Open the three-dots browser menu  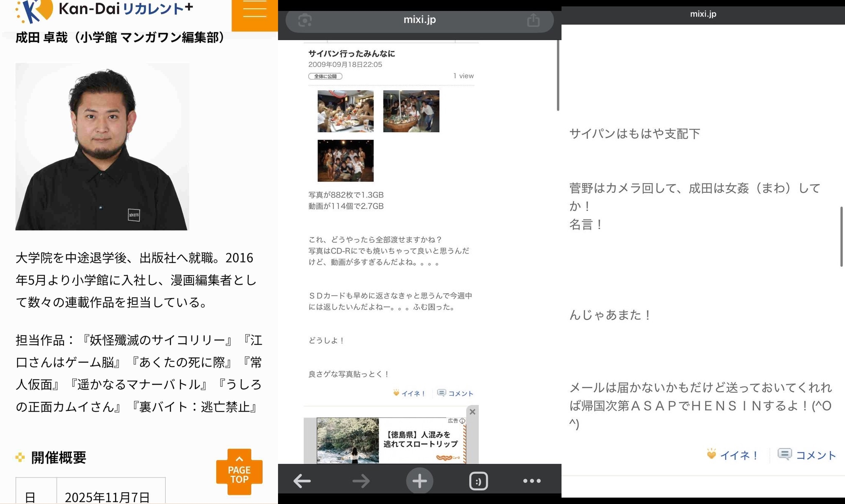point(532,481)
